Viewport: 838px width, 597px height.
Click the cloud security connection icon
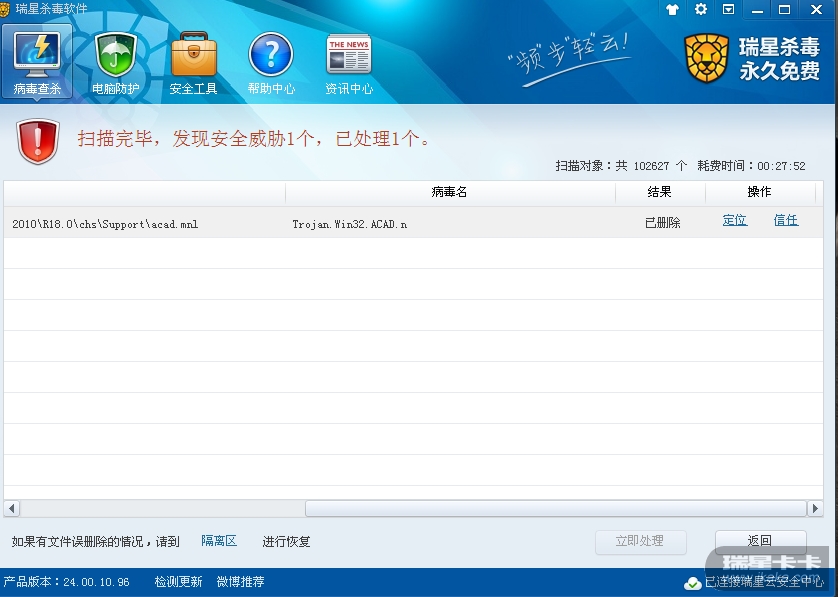coord(693,583)
